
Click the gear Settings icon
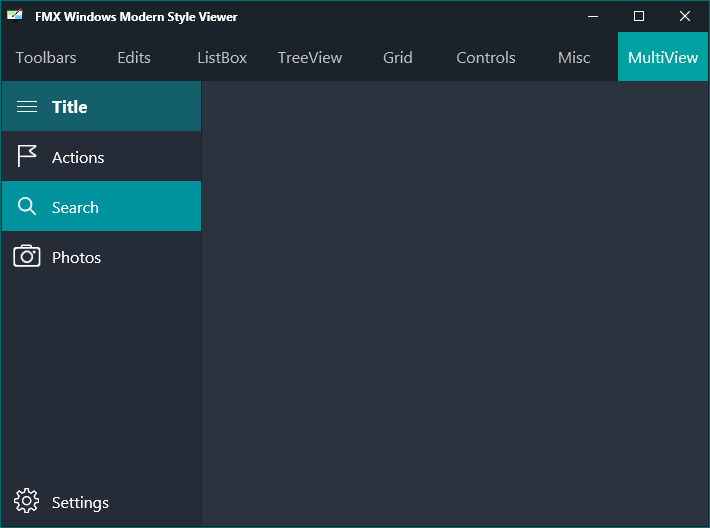26,501
